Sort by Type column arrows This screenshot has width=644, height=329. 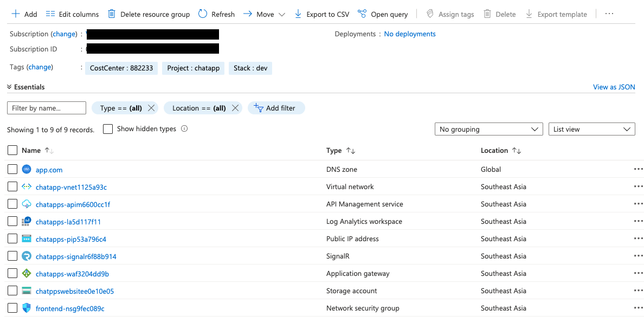click(x=351, y=151)
